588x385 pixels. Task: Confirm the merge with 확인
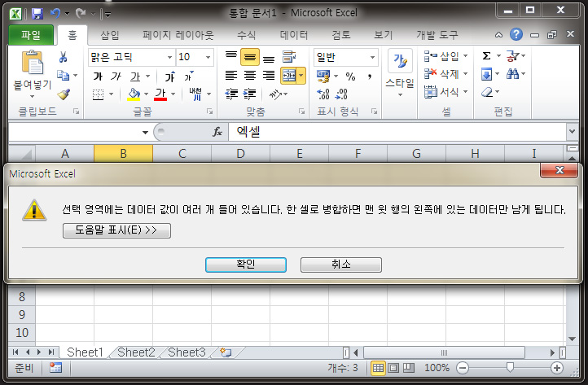click(x=246, y=265)
